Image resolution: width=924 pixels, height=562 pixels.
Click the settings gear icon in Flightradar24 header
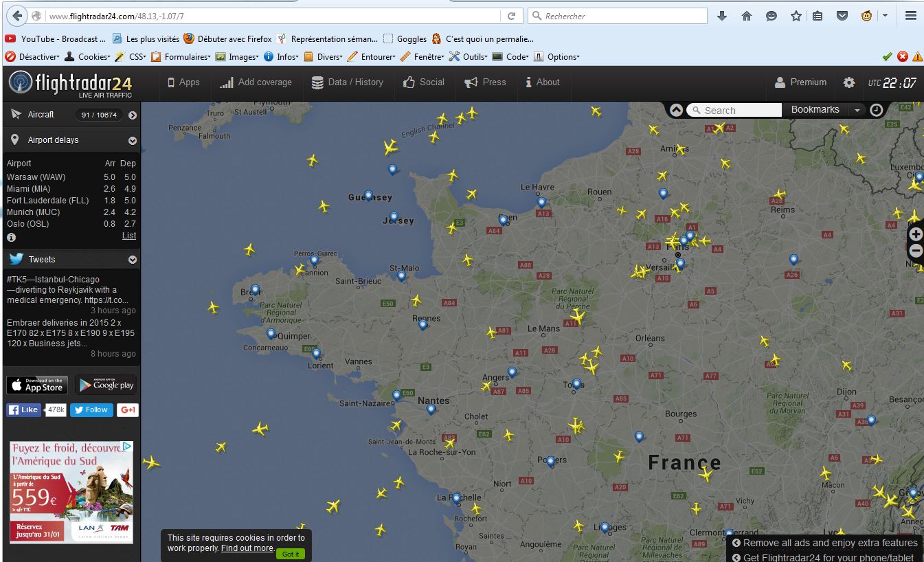(x=849, y=82)
